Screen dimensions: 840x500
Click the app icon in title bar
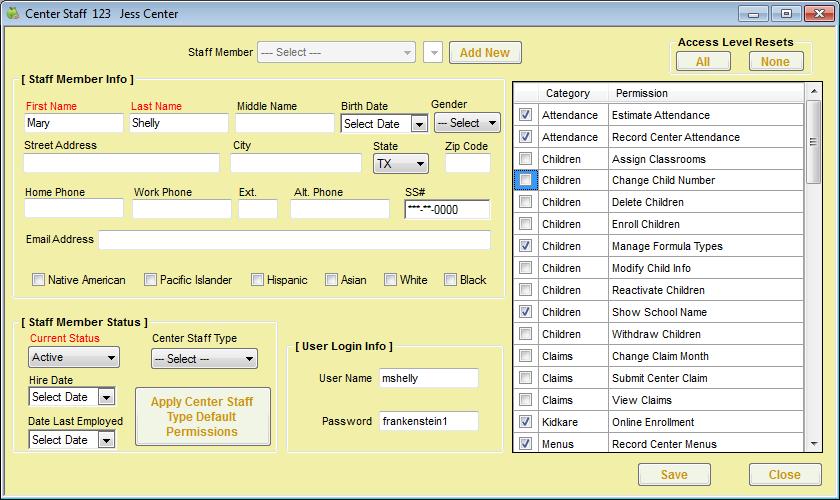click(x=13, y=13)
